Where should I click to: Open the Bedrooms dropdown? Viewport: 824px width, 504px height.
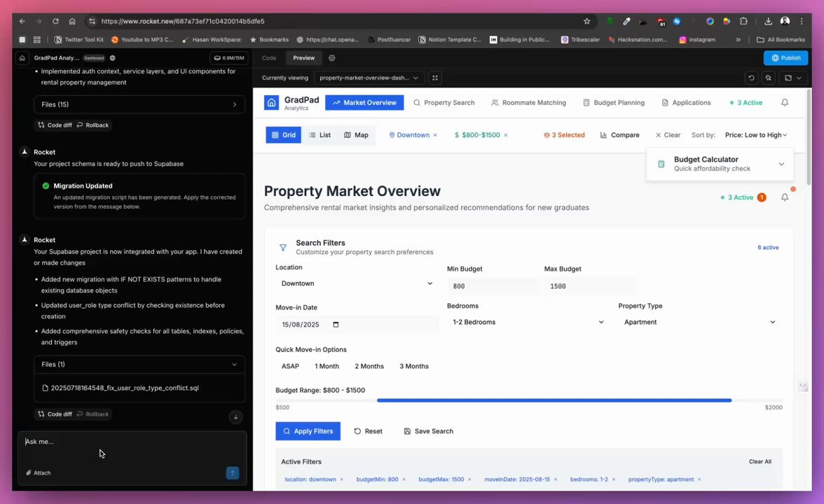pyautogui.click(x=528, y=322)
